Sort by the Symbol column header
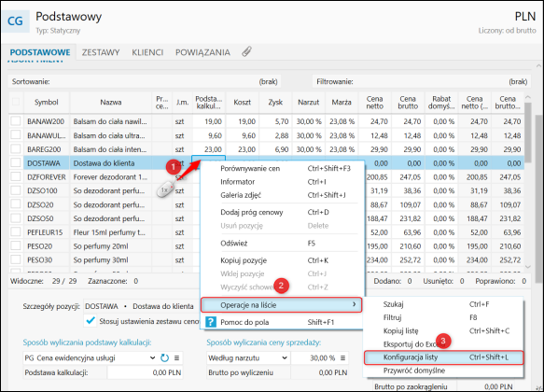Image resolution: width=544 pixels, height=392 pixels. pyautogui.click(x=46, y=103)
